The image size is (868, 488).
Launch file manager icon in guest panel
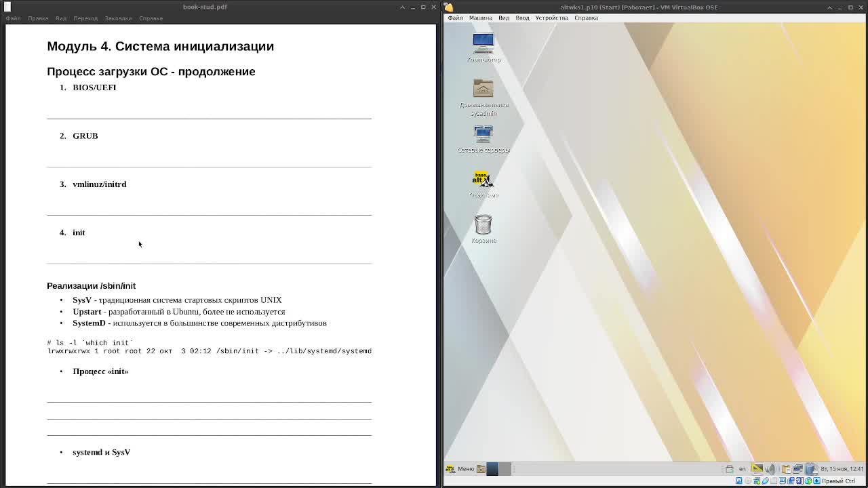click(481, 468)
